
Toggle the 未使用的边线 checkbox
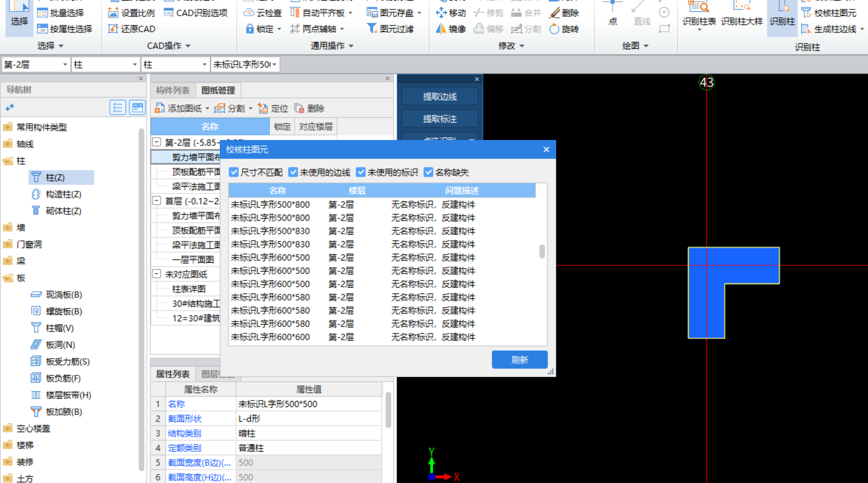pyautogui.click(x=293, y=172)
